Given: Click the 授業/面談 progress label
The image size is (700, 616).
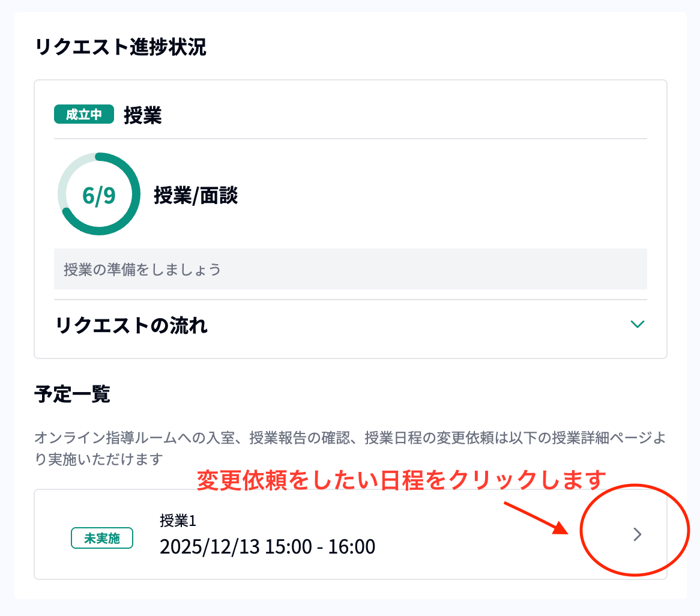Looking at the screenshot, I should (x=196, y=196).
